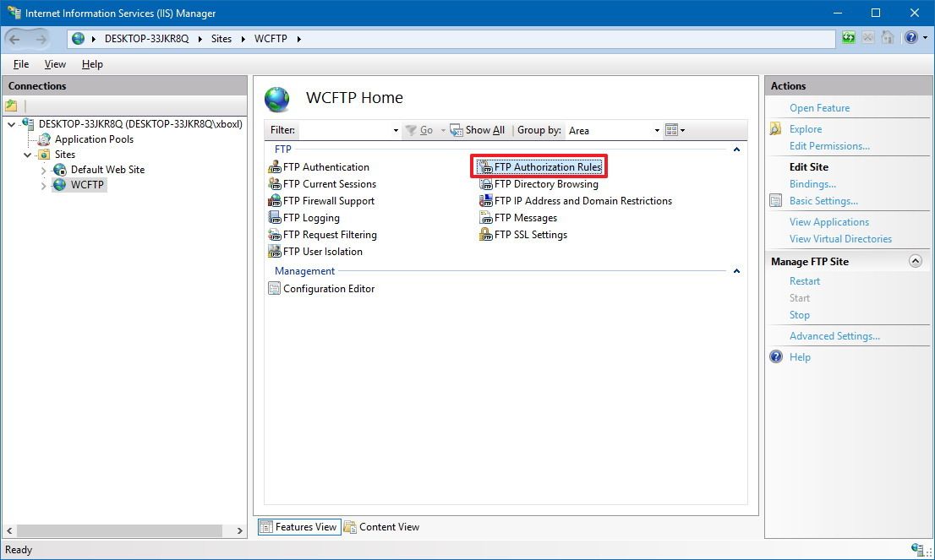Collapse the FTP features section chevron
Viewport: 935px width, 560px height.
point(735,149)
